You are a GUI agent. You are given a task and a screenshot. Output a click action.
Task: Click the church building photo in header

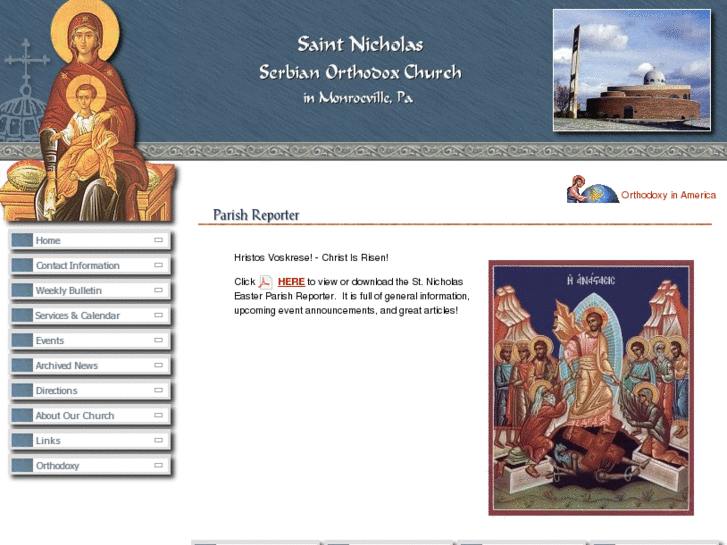tap(631, 70)
